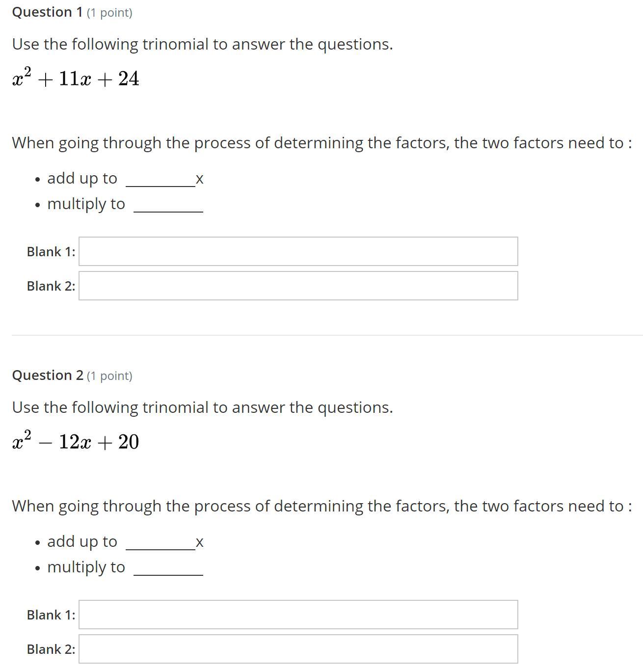Click Question 1's 'Use the following trinomial' instruction
This screenshot has width=643, height=672.
click(202, 44)
